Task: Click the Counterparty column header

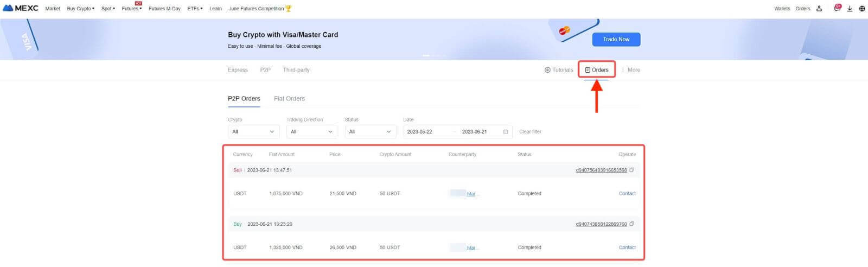Action: 462,155
